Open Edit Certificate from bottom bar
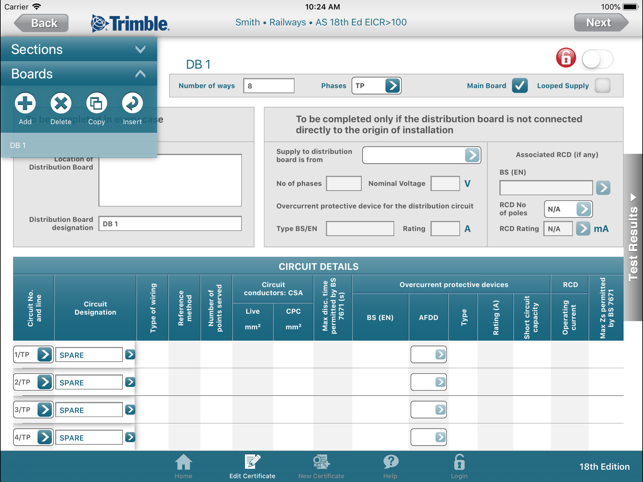Image resolution: width=643 pixels, height=482 pixels. click(x=252, y=467)
